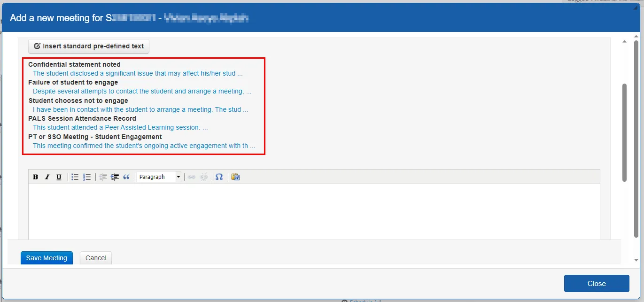644x302 pixels.
Task: Click the unlink icon
Action: coord(204,177)
